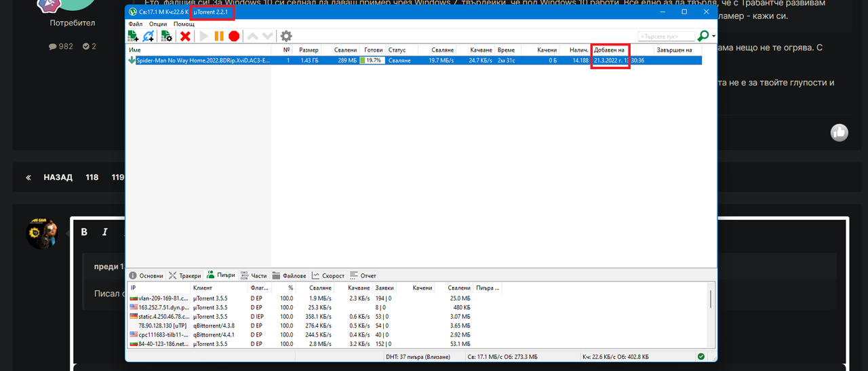Viewport: 868px width, 371px height.
Task: Sort torrents by the Статус column header
Action: pyautogui.click(x=401, y=50)
